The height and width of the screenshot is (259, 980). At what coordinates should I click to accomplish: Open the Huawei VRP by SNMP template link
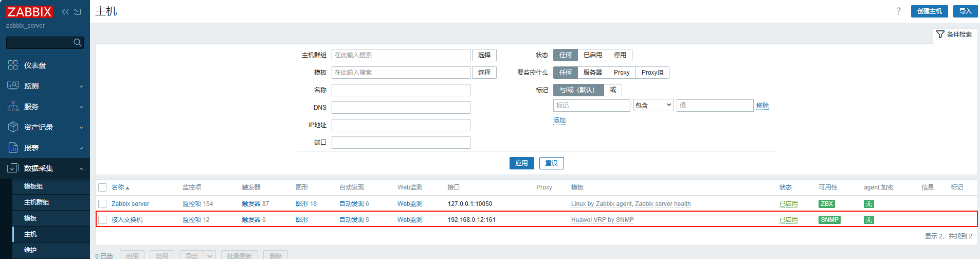pyautogui.click(x=602, y=220)
